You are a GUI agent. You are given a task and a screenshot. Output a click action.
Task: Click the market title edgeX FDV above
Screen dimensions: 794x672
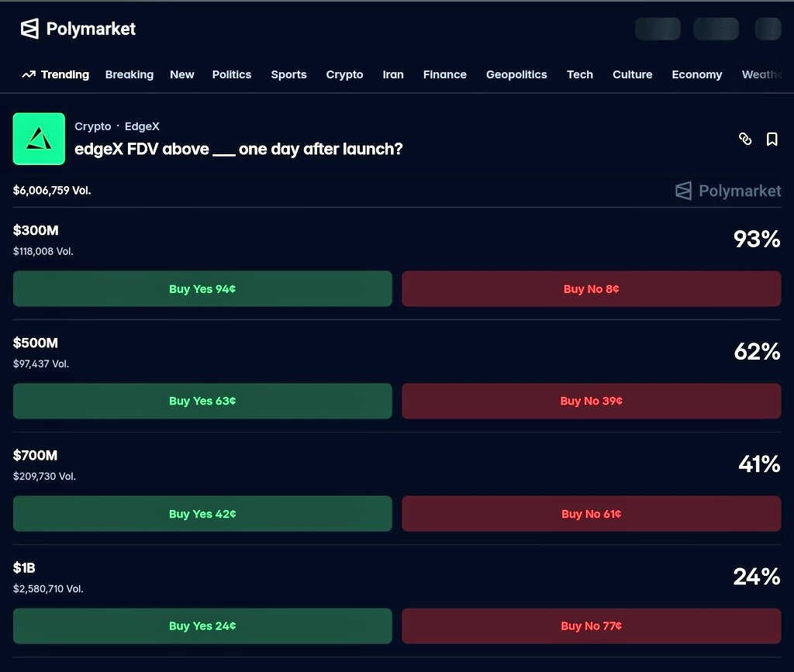(x=239, y=150)
